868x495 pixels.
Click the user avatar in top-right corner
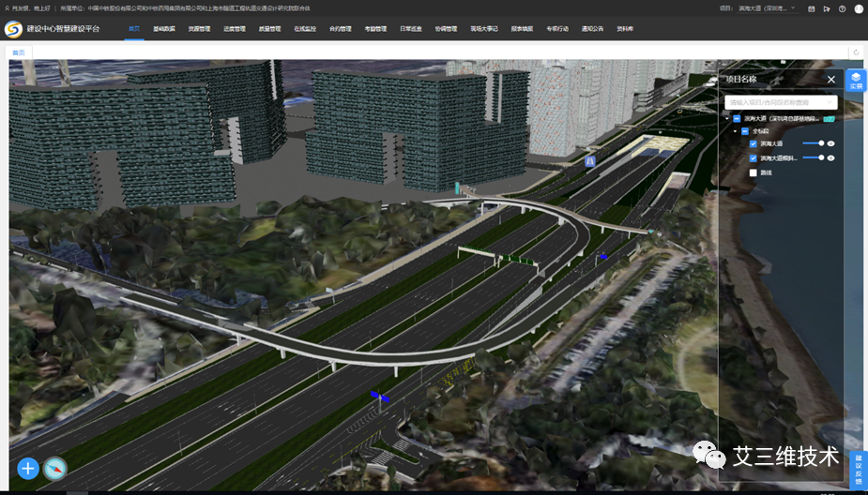(x=858, y=8)
